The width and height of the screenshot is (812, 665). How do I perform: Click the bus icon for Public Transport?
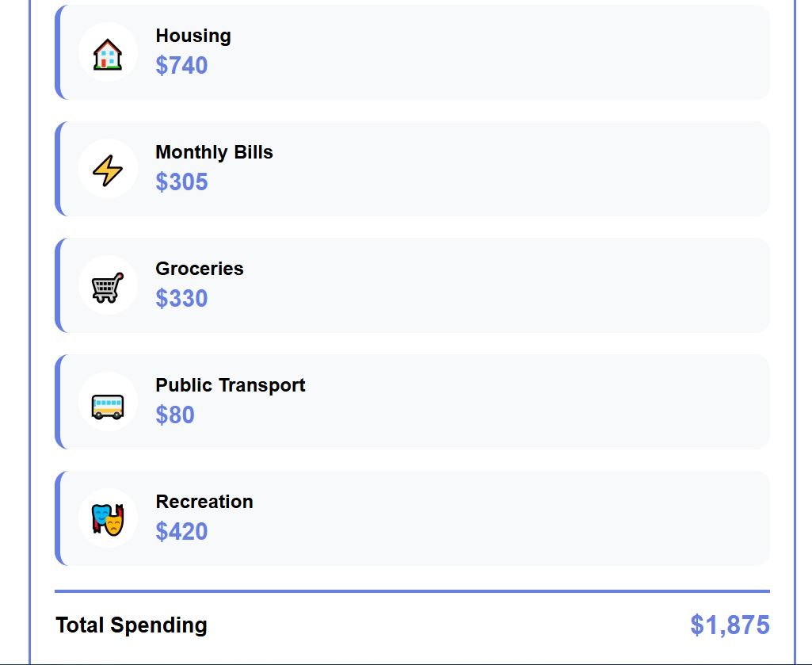click(x=108, y=404)
